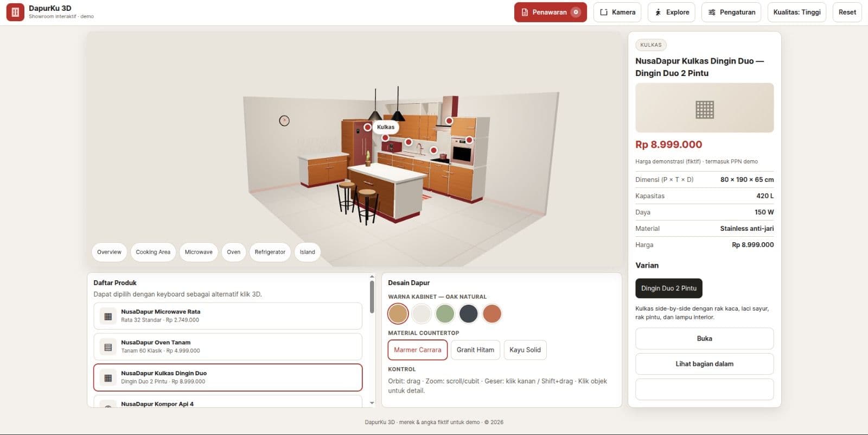Click the hotspot above the cooktop stove
This screenshot has height=435, width=868.
pos(433,150)
